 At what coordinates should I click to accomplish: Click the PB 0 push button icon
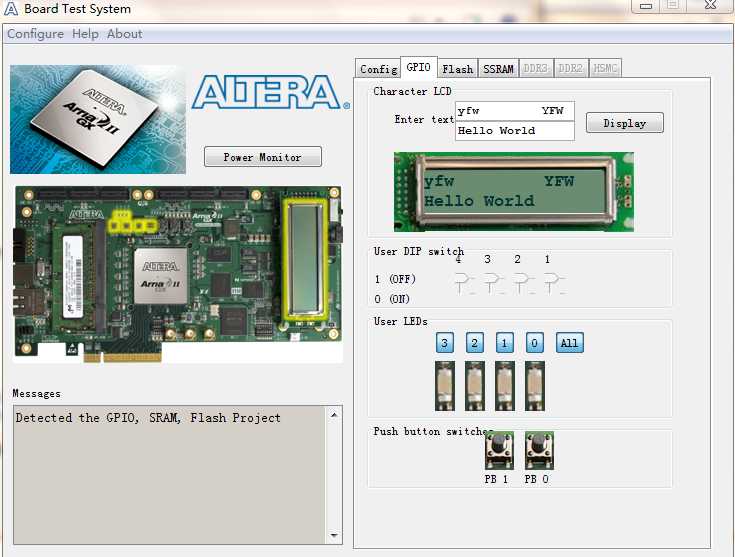[x=539, y=451]
